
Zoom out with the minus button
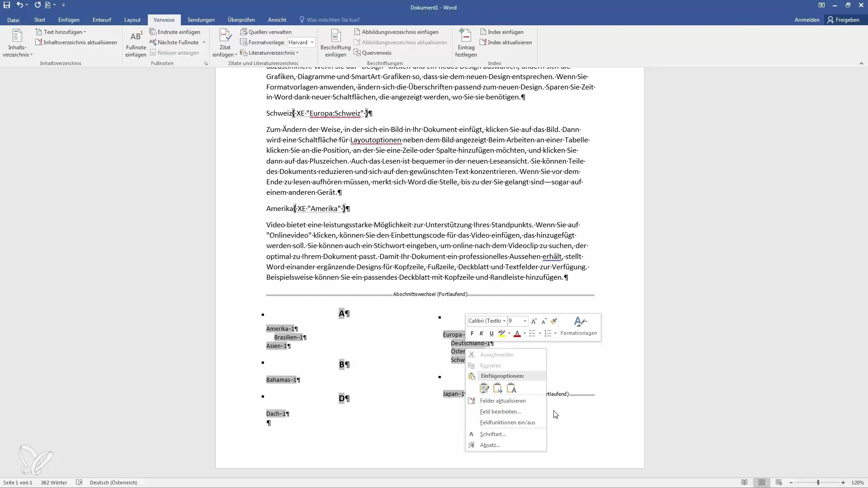791,483
